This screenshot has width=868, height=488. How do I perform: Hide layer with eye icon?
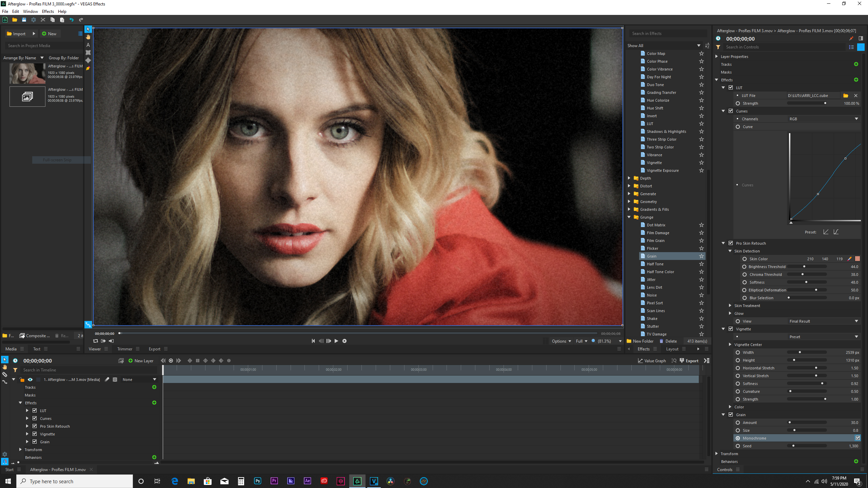pyautogui.click(x=30, y=380)
